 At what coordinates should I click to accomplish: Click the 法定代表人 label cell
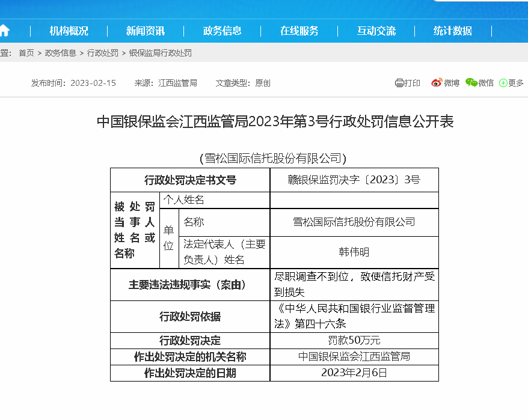[224, 252]
